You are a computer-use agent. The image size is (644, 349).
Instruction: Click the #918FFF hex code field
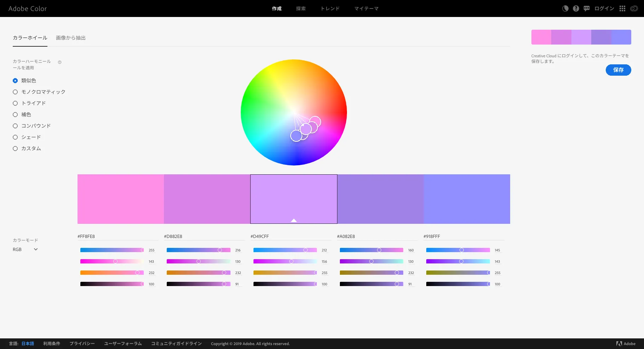click(464, 236)
